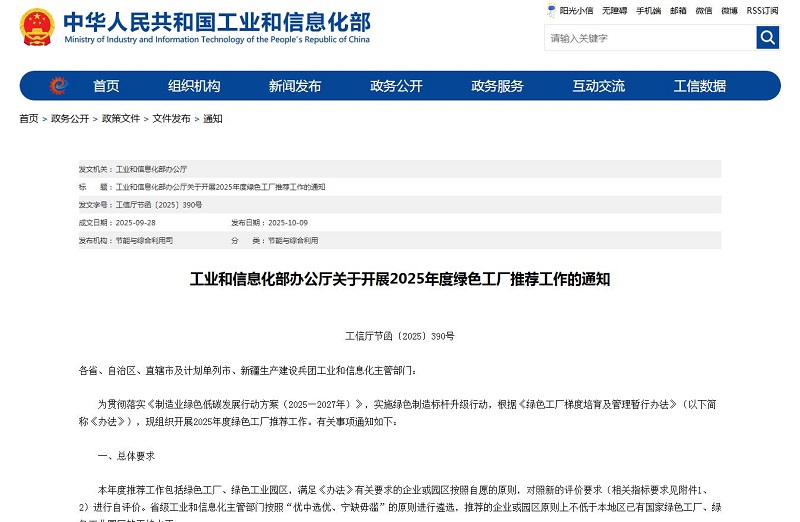Focus the keyword search input field
This screenshot has height=522, width=800.
click(x=650, y=38)
